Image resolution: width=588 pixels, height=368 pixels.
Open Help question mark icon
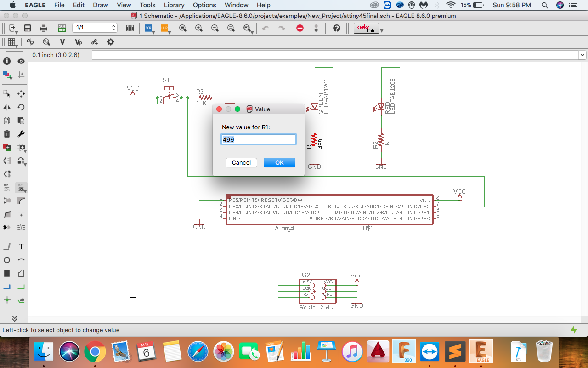click(337, 28)
